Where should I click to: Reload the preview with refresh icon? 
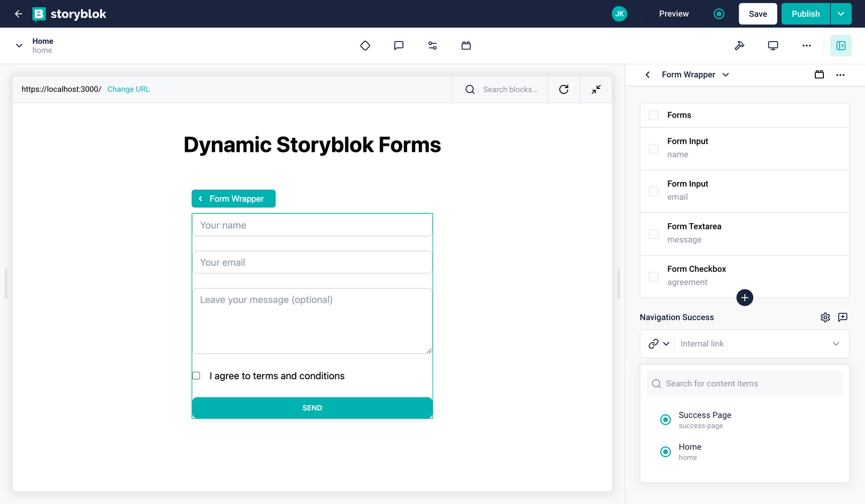click(x=564, y=90)
